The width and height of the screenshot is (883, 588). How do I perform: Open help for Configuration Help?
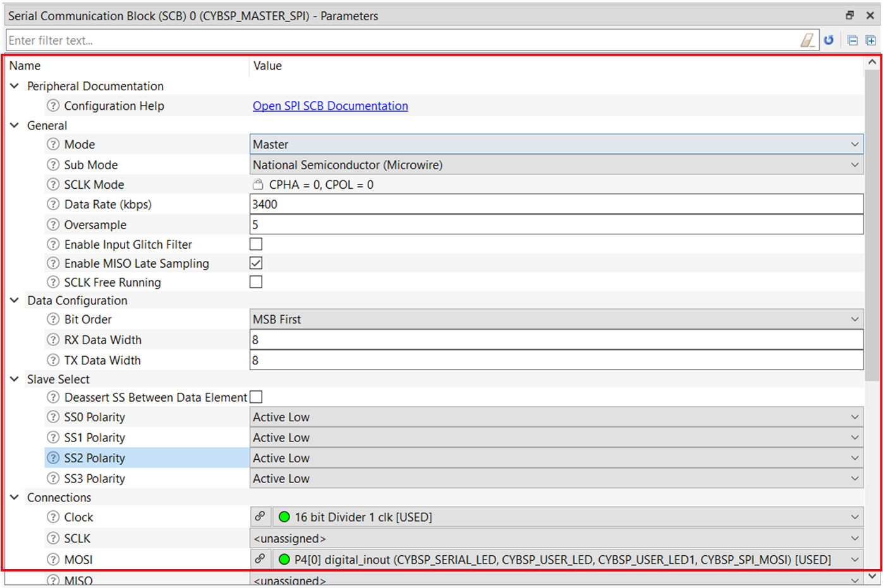[54, 105]
